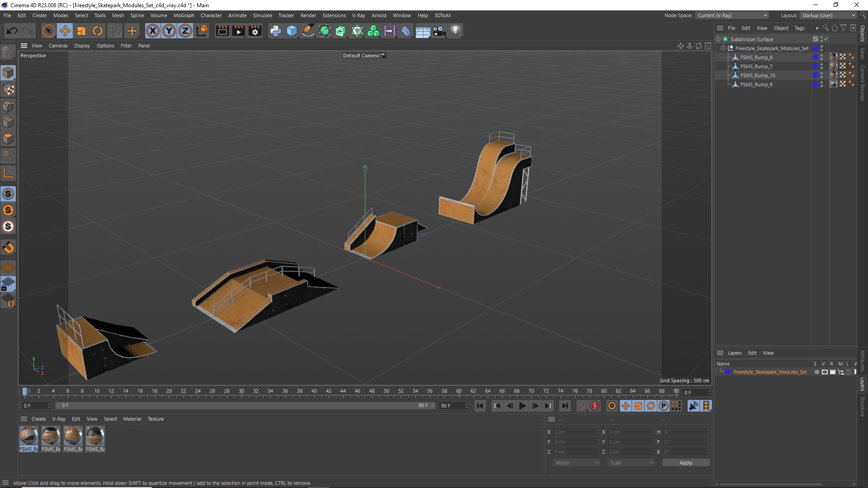Select the Live Selection tool
The width and height of the screenshot is (868, 488).
click(x=48, y=31)
